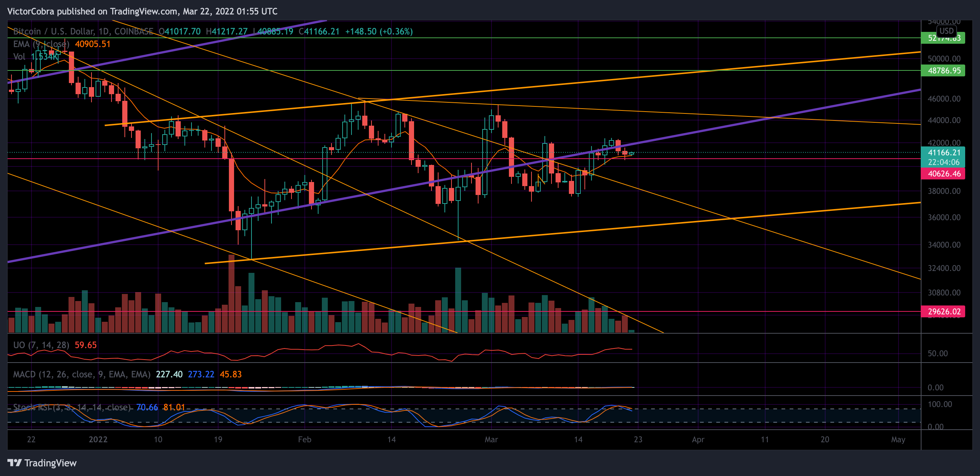
Task: Click the pink 40626.46 price label
Action: pyautogui.click(x=942, y=173)
